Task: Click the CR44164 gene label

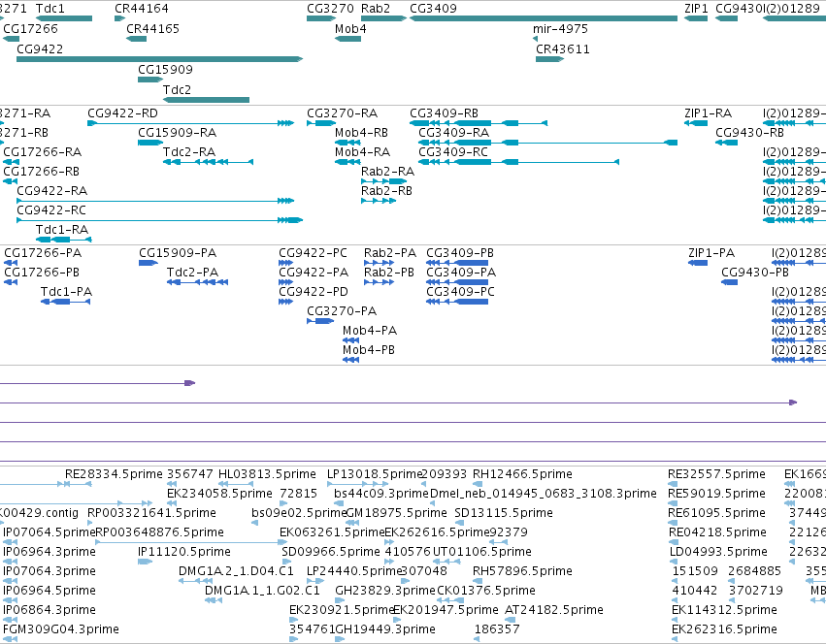Action: (142, 9)
